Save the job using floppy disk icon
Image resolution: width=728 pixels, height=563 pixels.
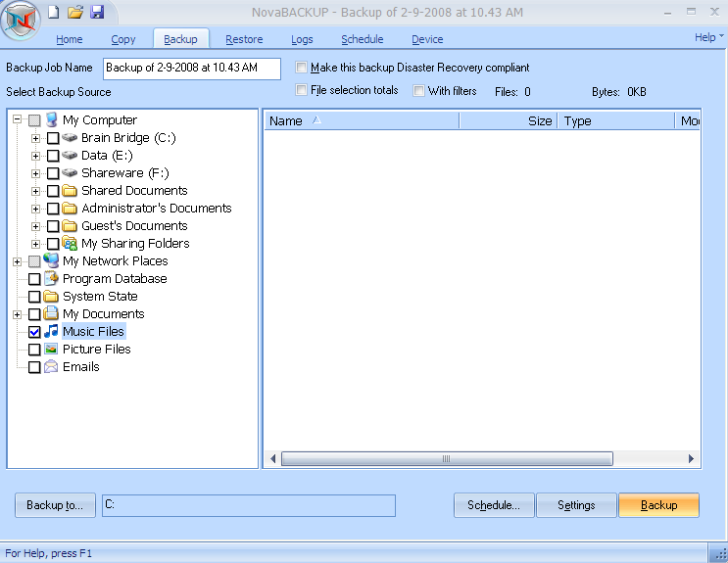pos(97,12)
